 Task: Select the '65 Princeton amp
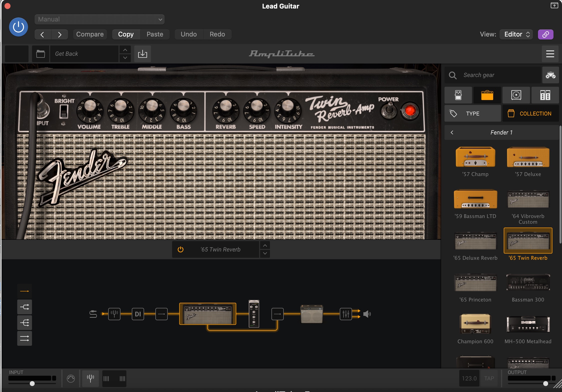click(x=475, y=287)
